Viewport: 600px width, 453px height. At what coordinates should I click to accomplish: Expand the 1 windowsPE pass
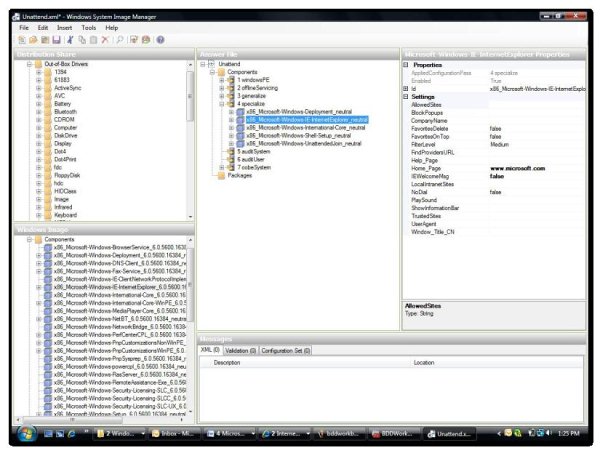coord(222,80)
